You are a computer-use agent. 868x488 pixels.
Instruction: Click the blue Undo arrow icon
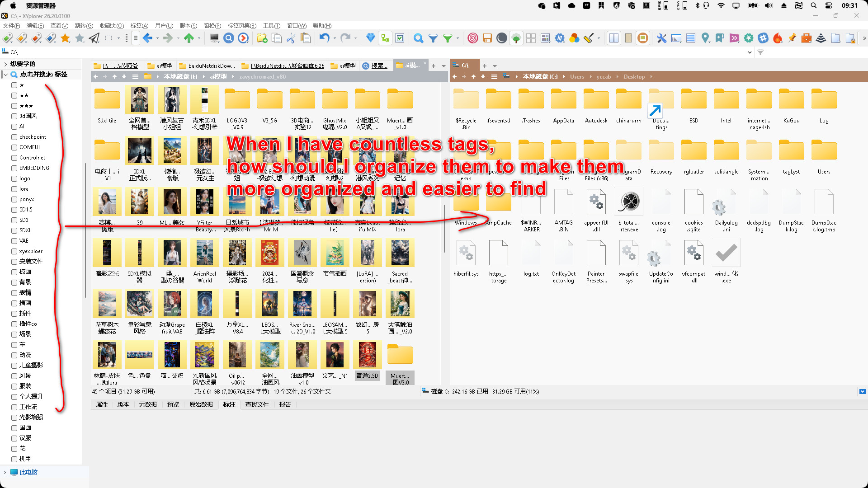(x=324, y=38)
